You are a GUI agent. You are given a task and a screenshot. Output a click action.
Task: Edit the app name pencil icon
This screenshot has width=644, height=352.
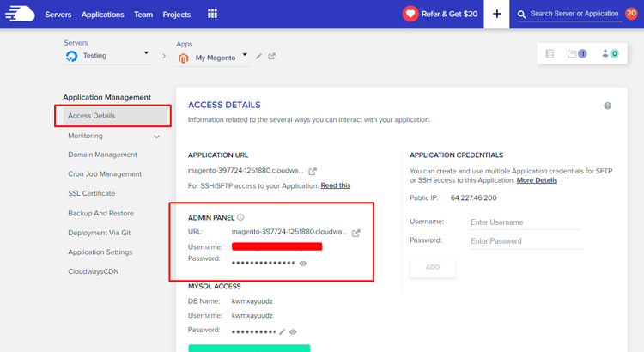[258, 56]
